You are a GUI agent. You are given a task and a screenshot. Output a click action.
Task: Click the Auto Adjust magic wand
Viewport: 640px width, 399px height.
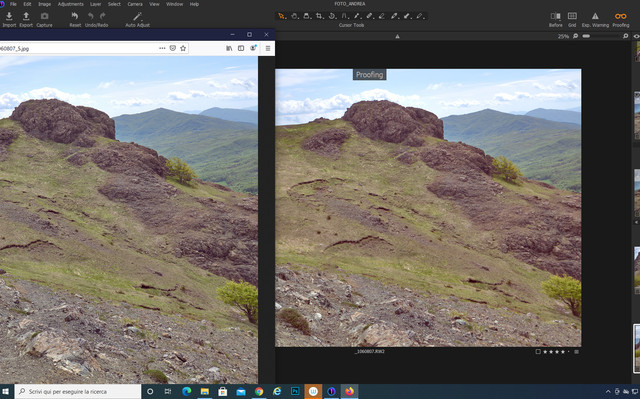pos(138,16)
